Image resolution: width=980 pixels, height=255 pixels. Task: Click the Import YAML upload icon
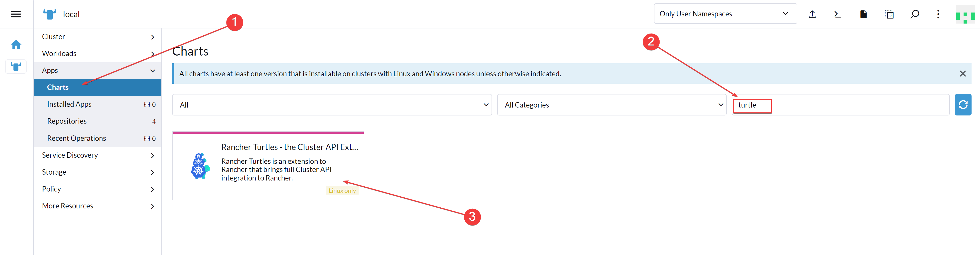point(812,14)
